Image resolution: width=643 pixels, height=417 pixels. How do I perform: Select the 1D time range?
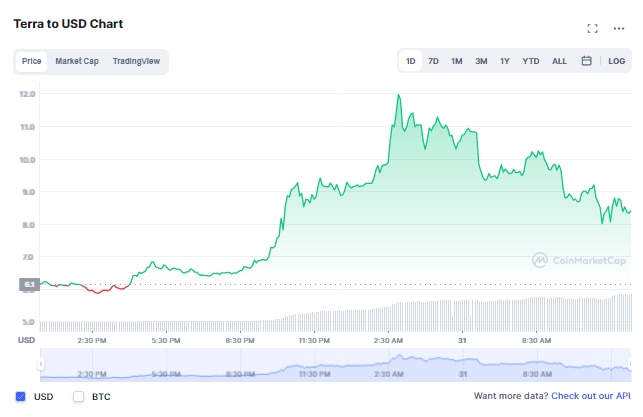410,61
